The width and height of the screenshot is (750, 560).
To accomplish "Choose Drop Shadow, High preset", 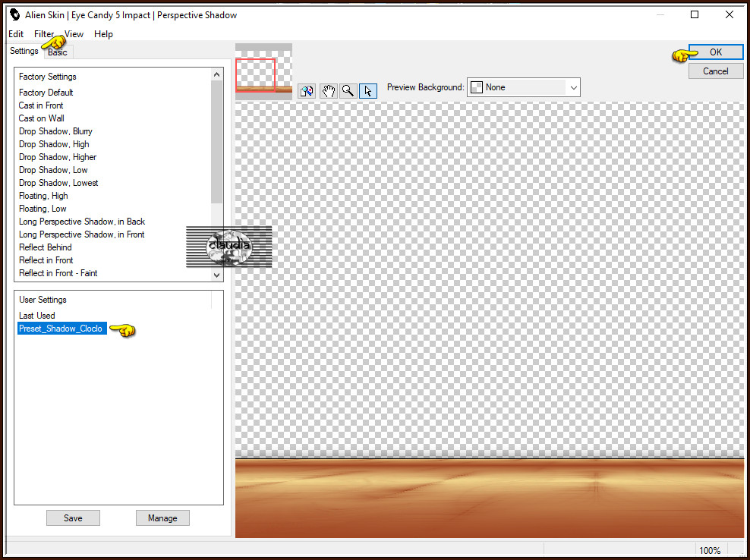I will (x=54, y=144).
